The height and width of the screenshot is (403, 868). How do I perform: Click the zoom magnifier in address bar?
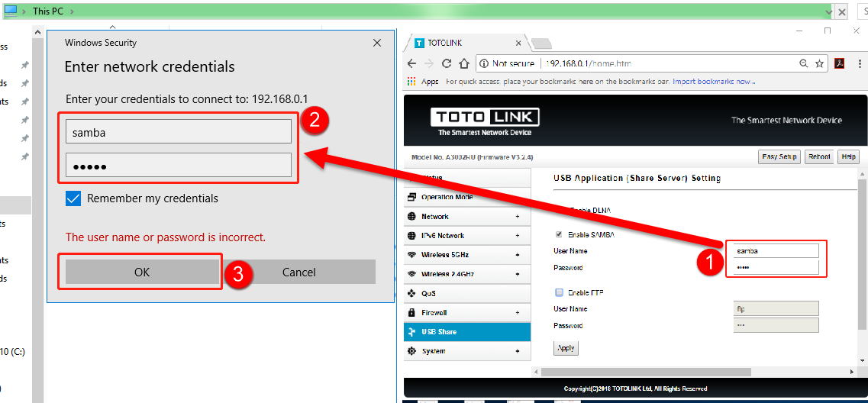coord(803,63)
